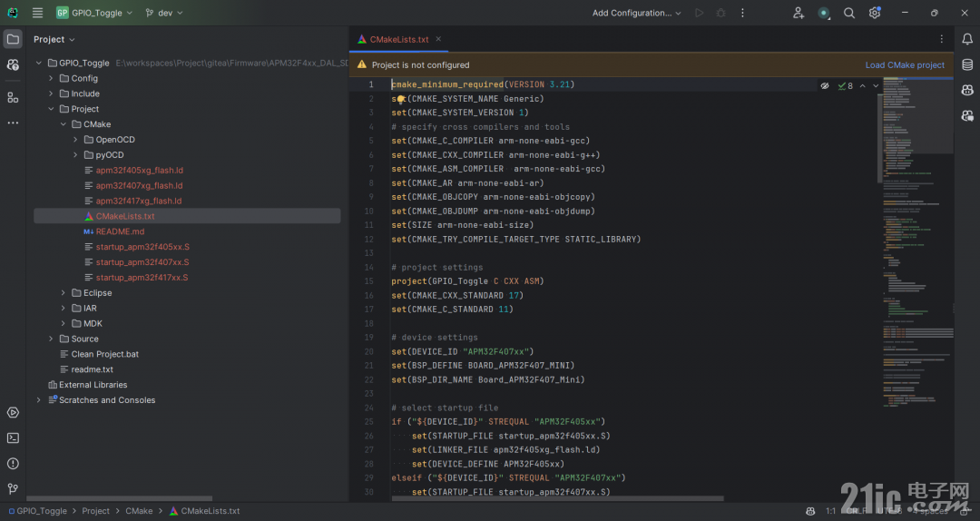Open inspection results checkmark widget
980x521 pixels.
point(846,85)
